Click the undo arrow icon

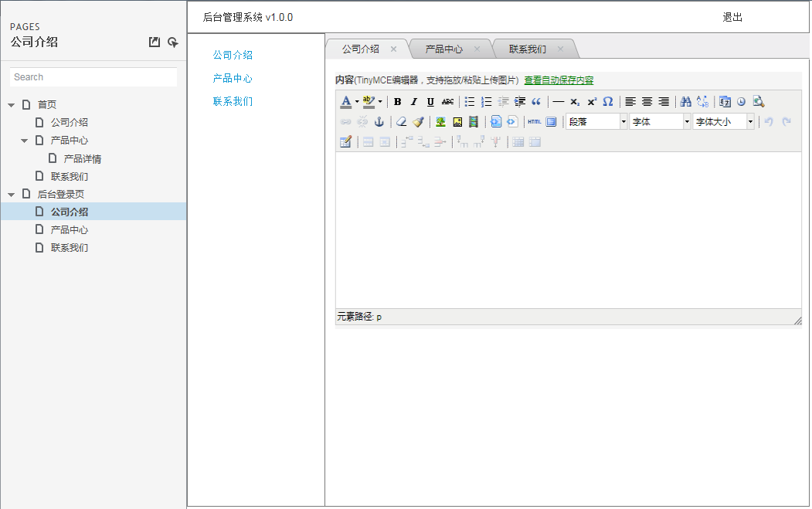[769, 122]
